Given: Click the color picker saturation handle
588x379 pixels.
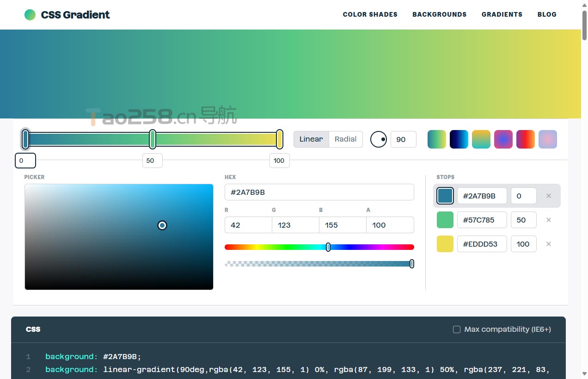Looking at the screenshot, I should click(x=162, y=225).
